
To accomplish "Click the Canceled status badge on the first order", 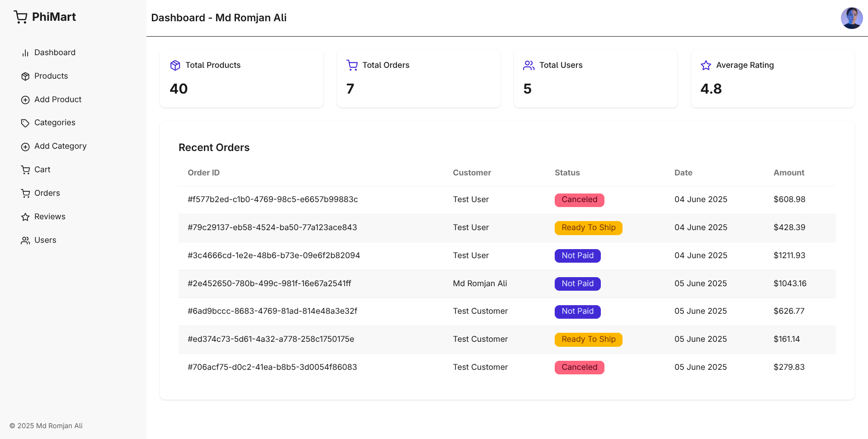I will click(579, 199).
